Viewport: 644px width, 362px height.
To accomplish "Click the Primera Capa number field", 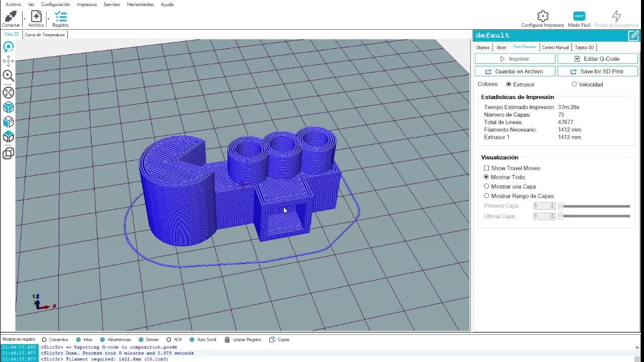I will point(541,206).
